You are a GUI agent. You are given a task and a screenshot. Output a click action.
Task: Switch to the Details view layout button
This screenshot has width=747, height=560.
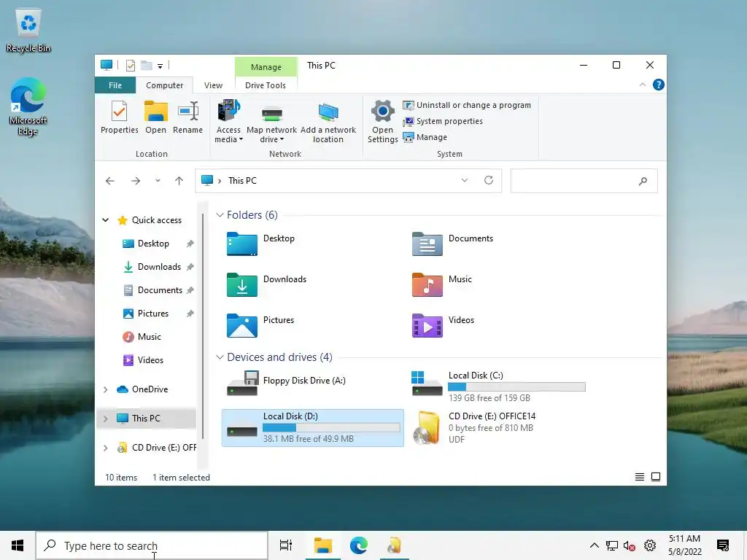click(x=640, y=477)
